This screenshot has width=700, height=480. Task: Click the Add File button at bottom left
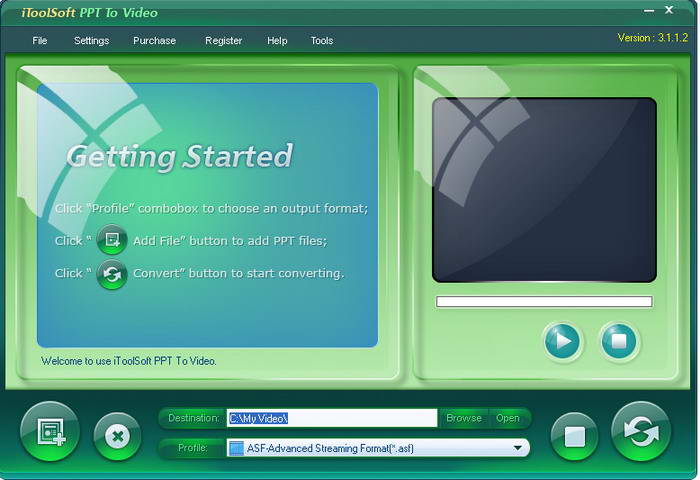(50, 431)
